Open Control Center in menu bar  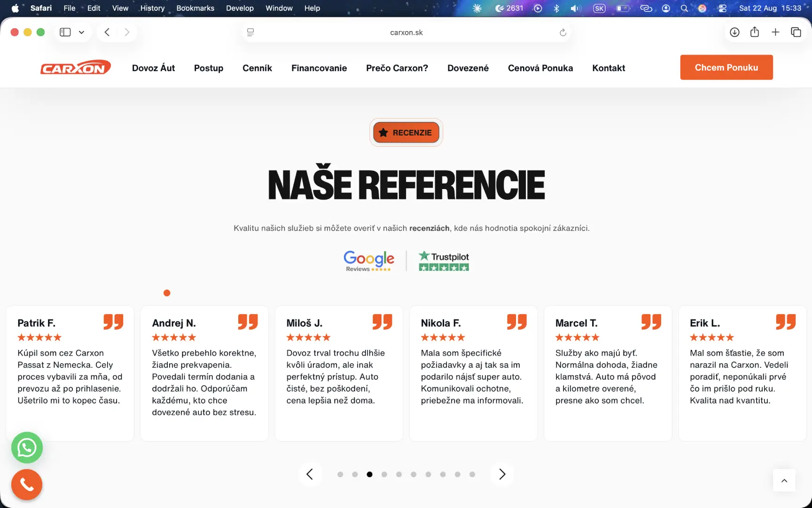[722, 8]
